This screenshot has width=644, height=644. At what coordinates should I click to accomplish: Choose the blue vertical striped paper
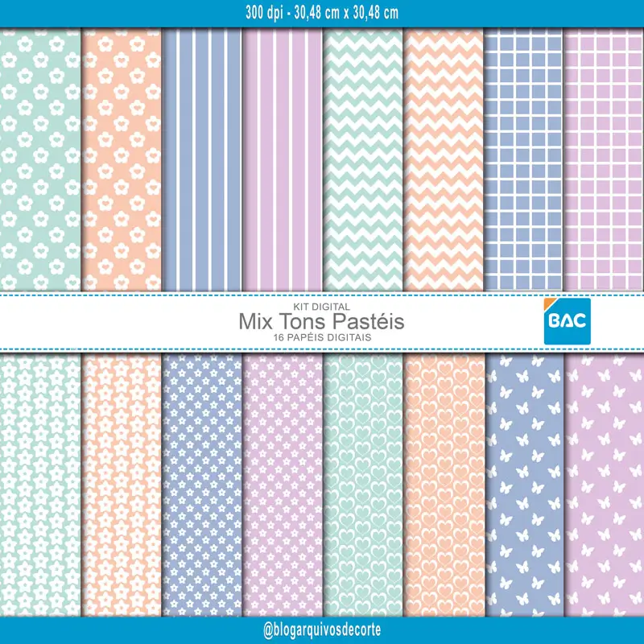(x=202, y=159)
